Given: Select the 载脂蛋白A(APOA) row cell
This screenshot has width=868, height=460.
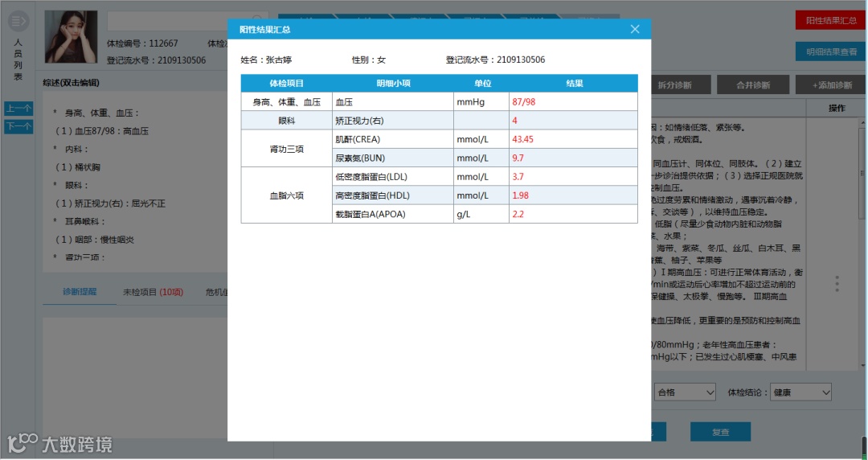Looking at the screenshot, I should [393, 215].
